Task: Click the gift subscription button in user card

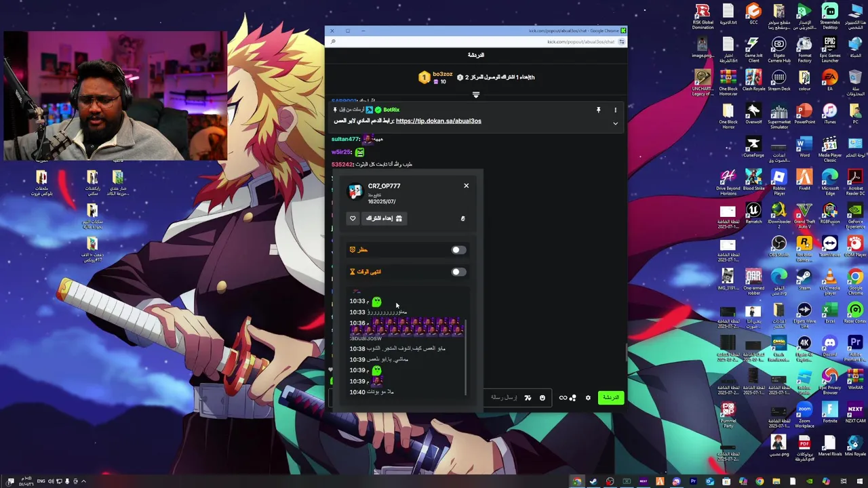Action: (x=384, y=218)
